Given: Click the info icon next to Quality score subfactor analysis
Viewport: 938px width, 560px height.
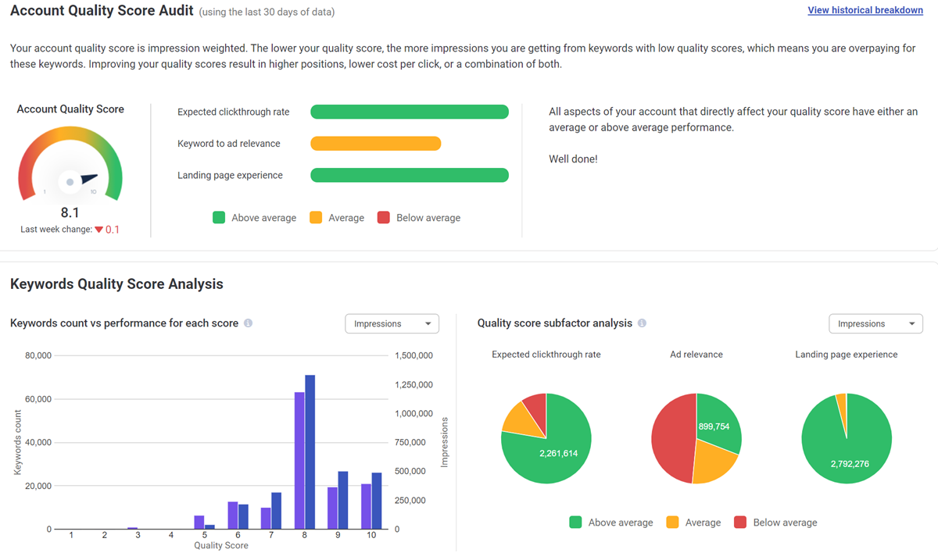Looking at the screenshot, I should coord(642,323).
